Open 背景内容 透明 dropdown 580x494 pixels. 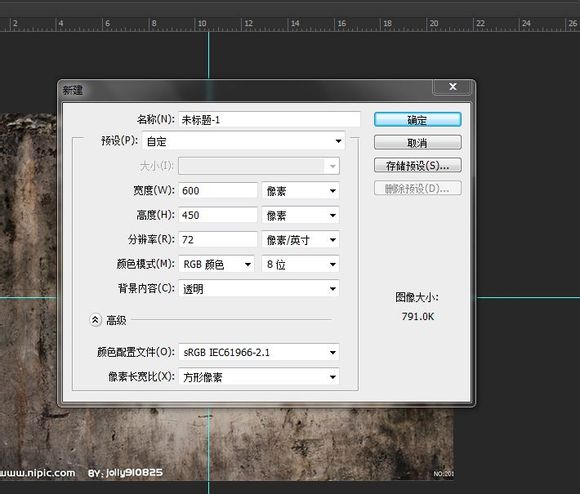259,288
